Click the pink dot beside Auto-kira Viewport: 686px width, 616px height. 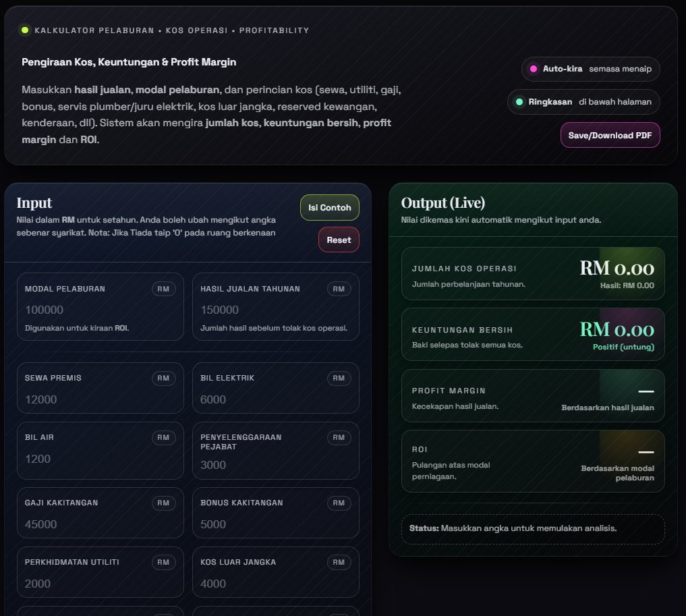point(534,69)
